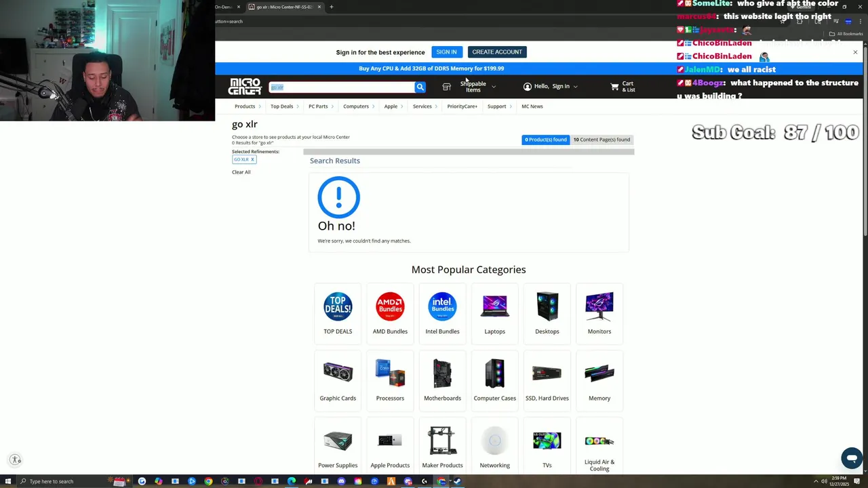Click the CREATE ACCOUNT button
This screenshot has height=488, width=868.
point(497,52)
